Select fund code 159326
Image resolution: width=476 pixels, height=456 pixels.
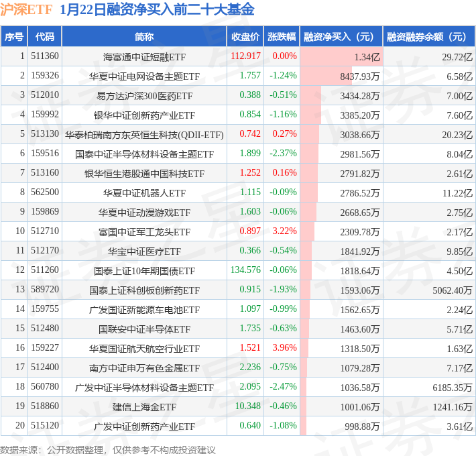(x=45, y=76)
